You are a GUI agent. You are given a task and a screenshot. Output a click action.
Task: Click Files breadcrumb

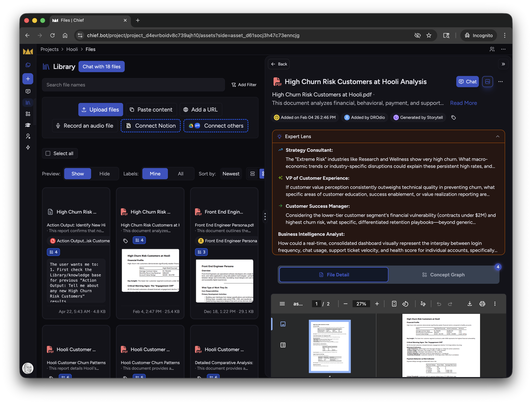[90, 49]
